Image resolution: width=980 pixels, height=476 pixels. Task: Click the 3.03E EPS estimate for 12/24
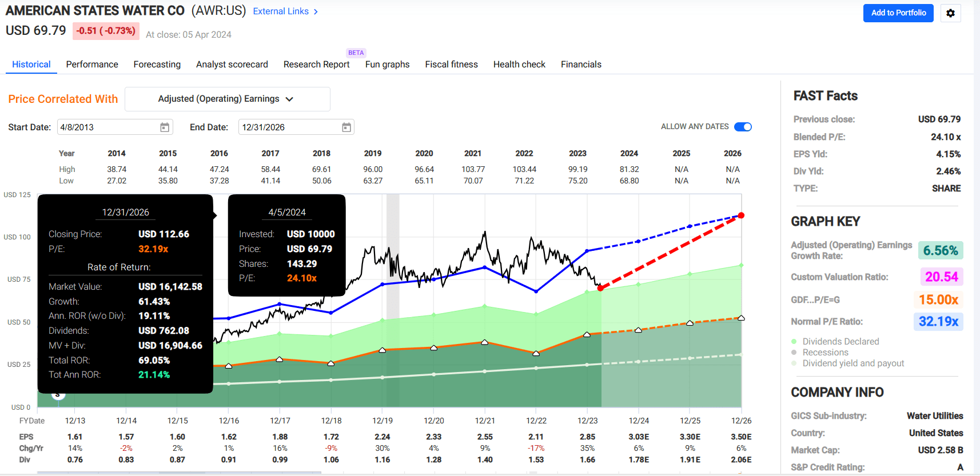coord(639,437)
